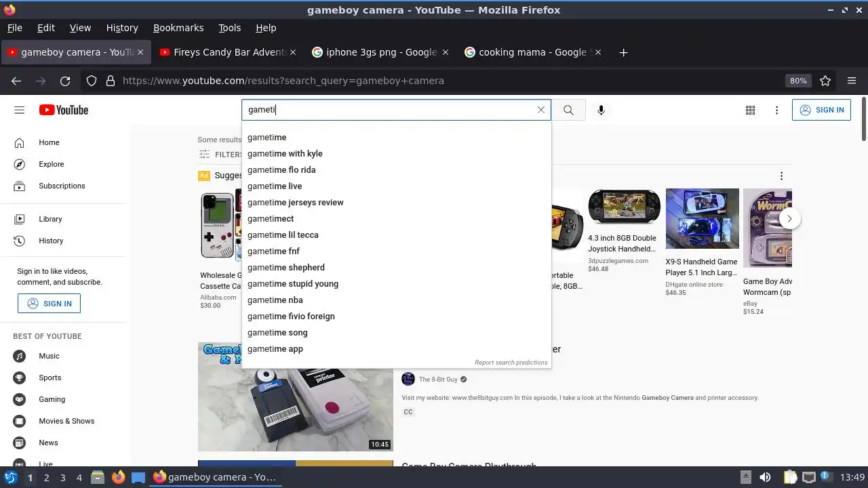Select suggestion 'gametime with kyle'
Screen dimensions: 868x488
click(396, 154)
